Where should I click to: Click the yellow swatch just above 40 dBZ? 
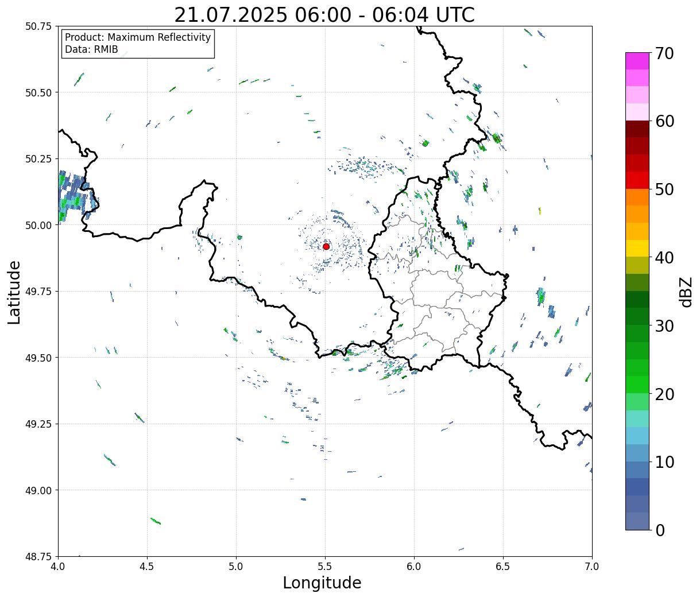tap(637, 249)
